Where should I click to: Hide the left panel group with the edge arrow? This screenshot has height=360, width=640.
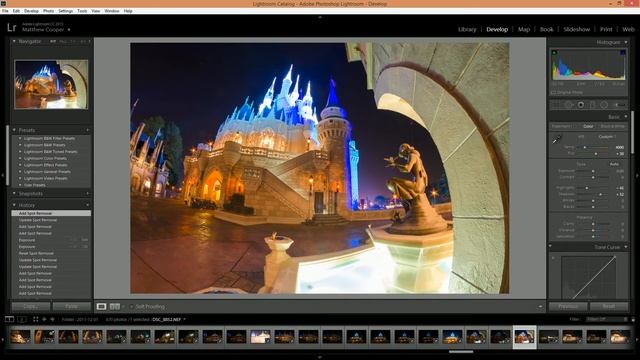(3, 176)
